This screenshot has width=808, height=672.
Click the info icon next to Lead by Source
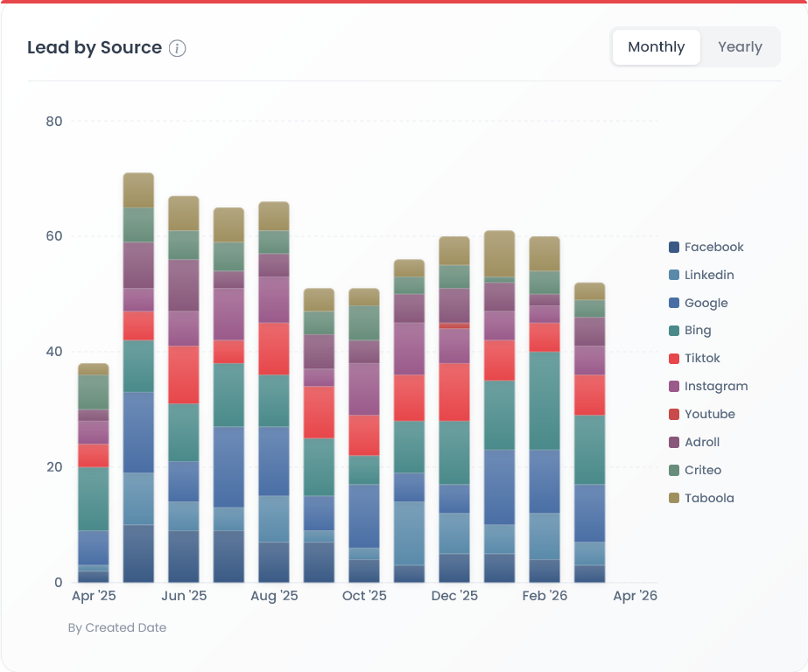pos(177,48)
